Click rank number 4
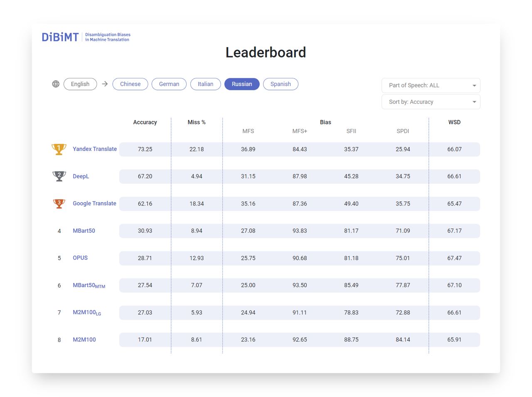The image size is (532, 397). tap(59, 231)
